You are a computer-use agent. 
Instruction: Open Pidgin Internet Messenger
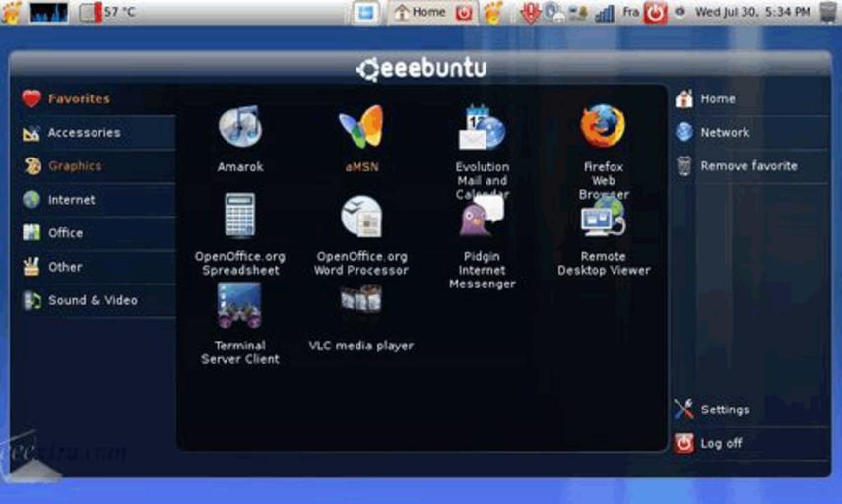click(482, 216)
